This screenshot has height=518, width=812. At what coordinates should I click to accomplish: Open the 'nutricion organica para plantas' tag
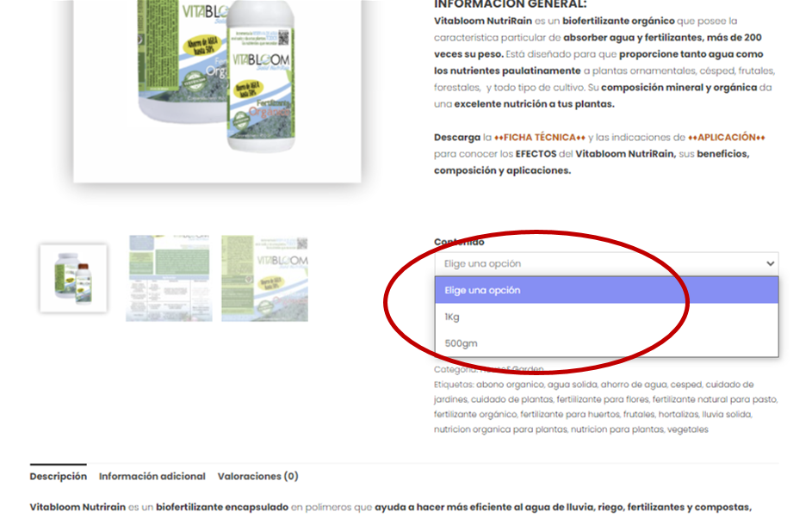point(500,429)
